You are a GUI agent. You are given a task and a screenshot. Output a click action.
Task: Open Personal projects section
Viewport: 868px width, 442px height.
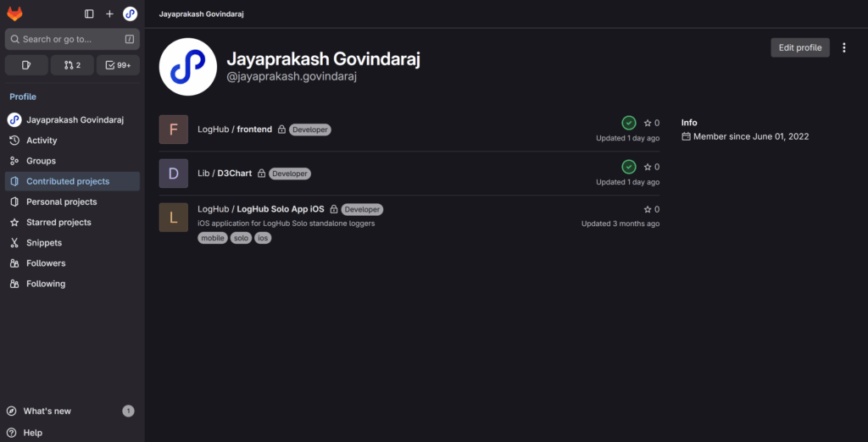point(61,202)
